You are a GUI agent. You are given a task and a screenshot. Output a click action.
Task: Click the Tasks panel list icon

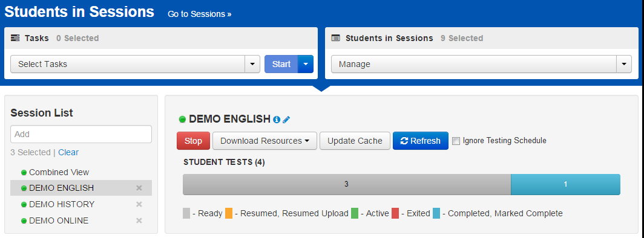(x=15, y=38)
